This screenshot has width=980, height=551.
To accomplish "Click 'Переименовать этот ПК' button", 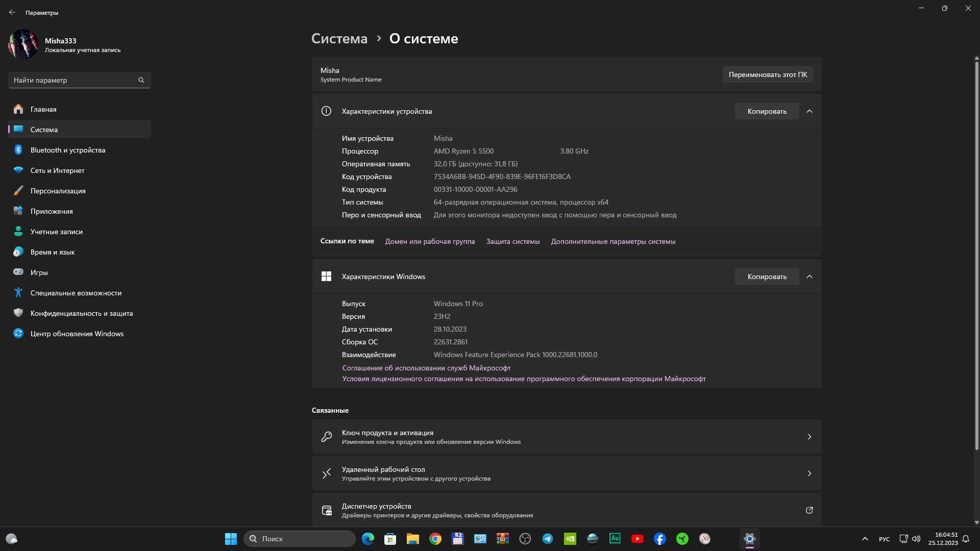I will pyautogui.click(x=768, y=74).
